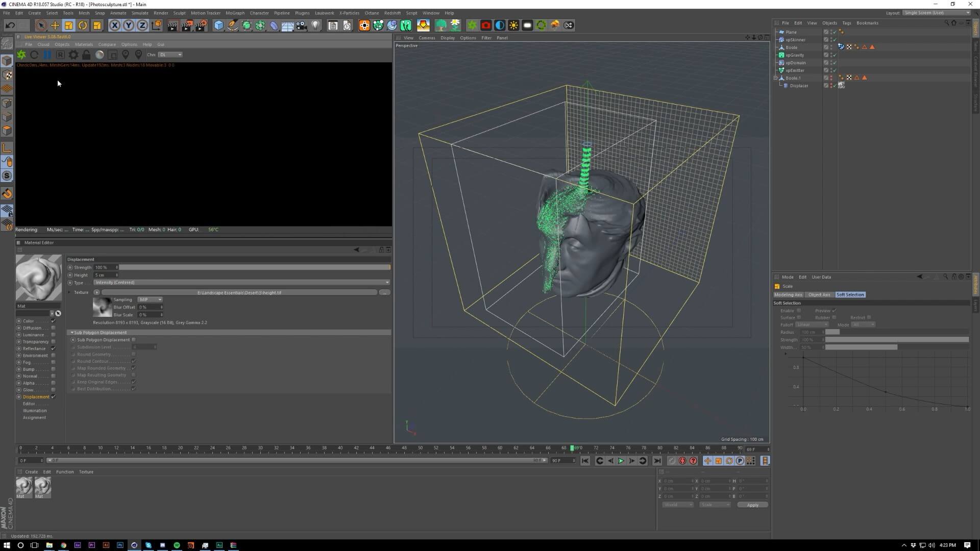980x551 pixels.
Task: Click the Render to Picture Viewer clapperboard
Action: [x=187, y=25]
